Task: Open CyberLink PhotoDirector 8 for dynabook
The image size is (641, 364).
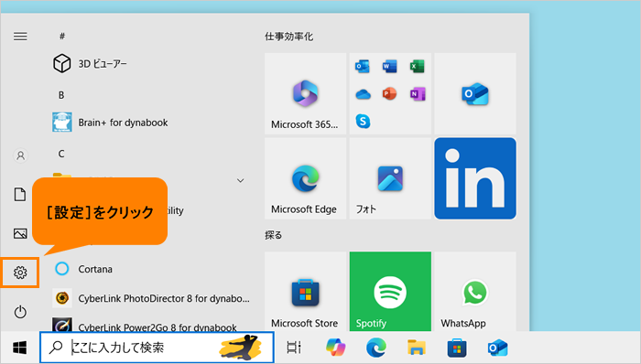Action: [x=151, y=298]
